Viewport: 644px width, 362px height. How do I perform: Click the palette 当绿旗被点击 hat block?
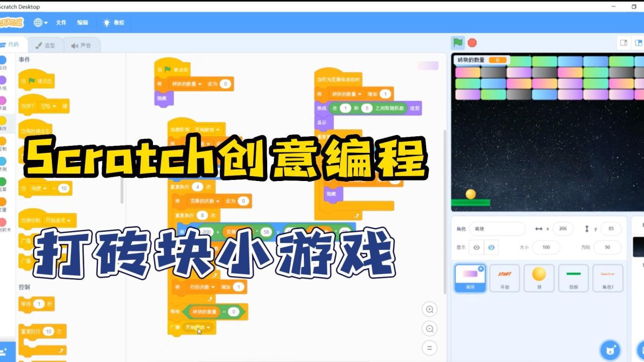pyautogui.click(x=37, y=80)
